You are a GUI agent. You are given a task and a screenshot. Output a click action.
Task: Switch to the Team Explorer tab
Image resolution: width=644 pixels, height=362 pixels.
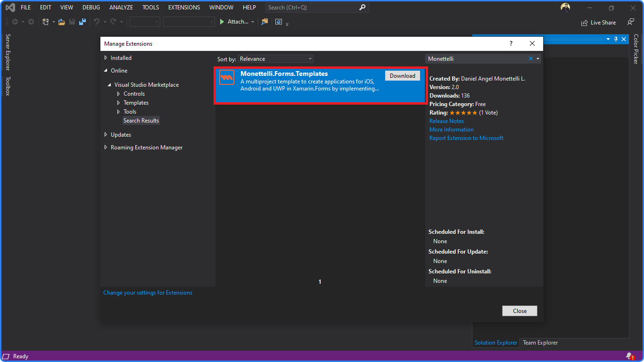point(540,343)
